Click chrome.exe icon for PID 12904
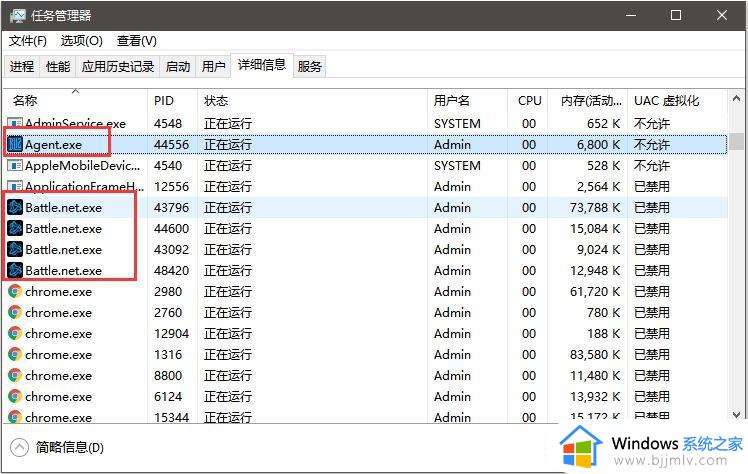748x474 pixels. point(15,333)
